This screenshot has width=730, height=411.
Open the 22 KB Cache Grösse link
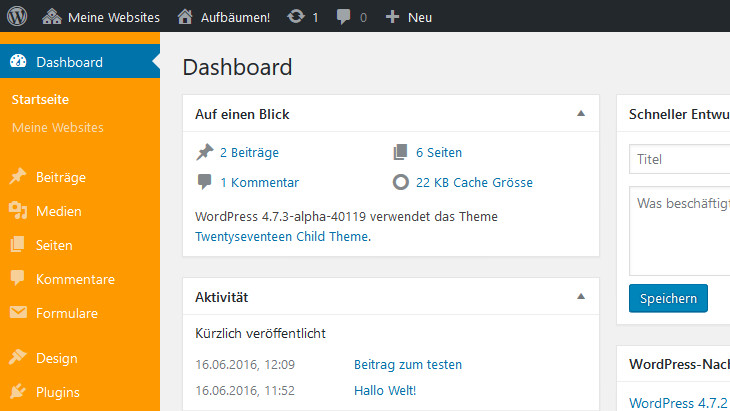click(x=474, y=183)
